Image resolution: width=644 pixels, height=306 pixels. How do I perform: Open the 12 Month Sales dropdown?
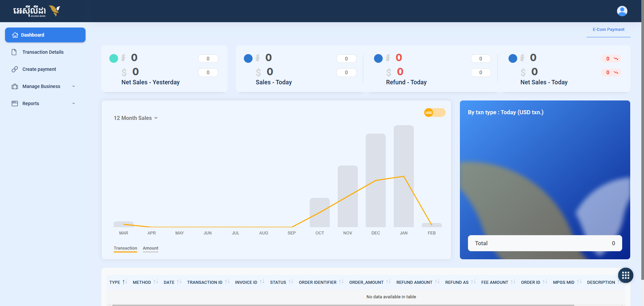136,118
